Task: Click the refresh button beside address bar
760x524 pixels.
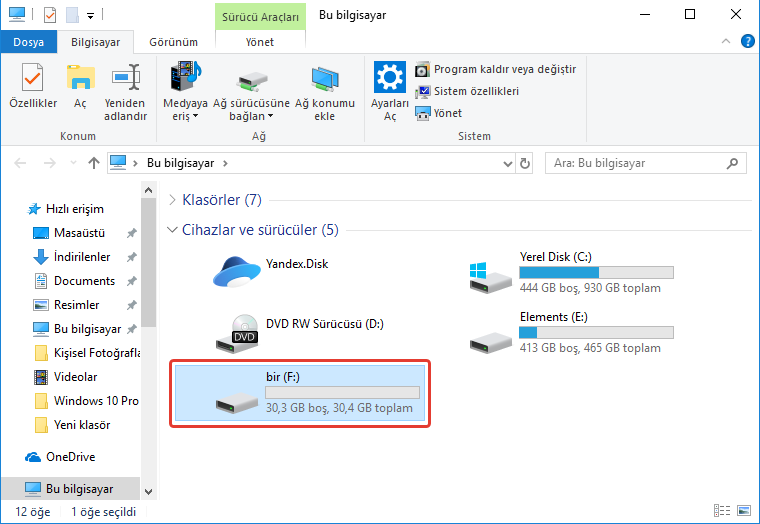Action: click(525, 162)
